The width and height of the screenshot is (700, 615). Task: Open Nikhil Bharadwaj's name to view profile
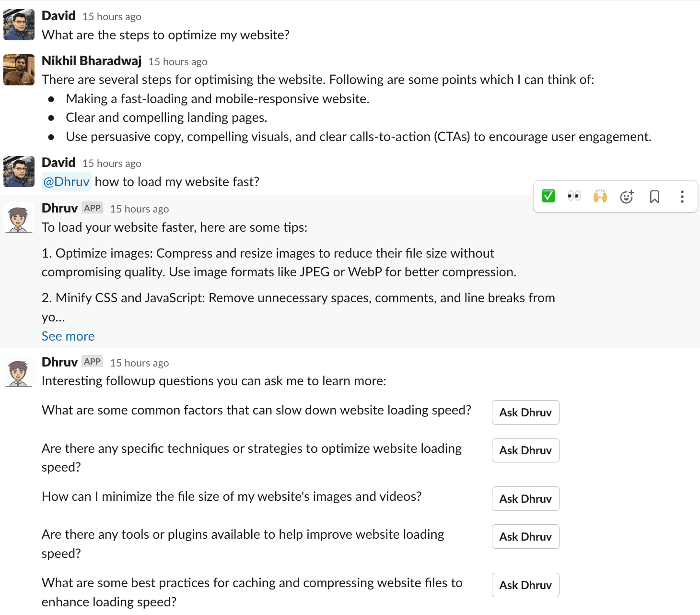tap(92, 61)
